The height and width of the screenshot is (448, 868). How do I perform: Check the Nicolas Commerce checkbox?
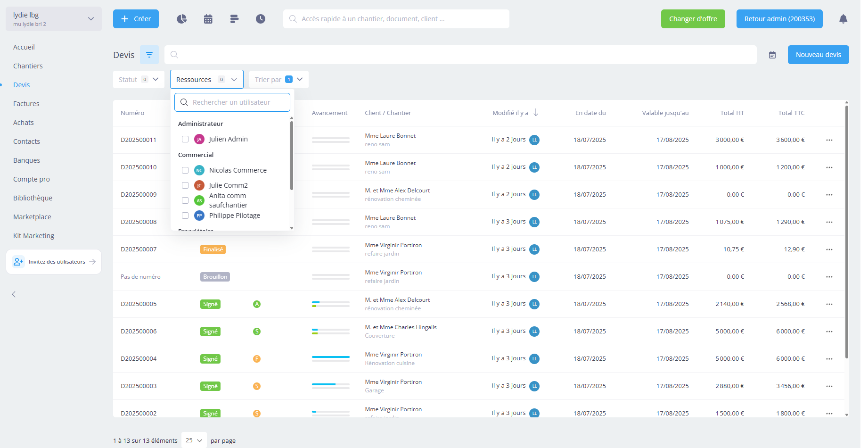coord(185,170)
